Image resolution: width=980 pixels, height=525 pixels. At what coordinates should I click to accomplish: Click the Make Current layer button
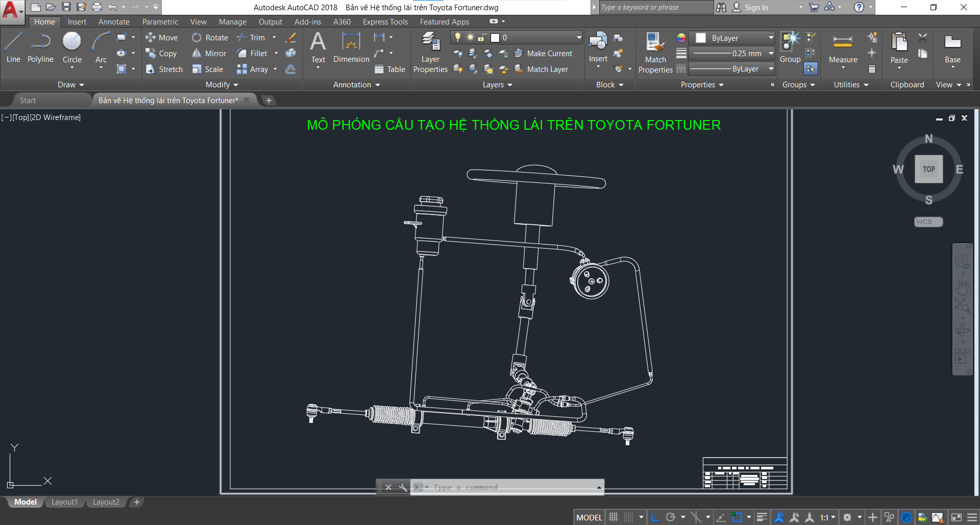click(x=543, y=53)
